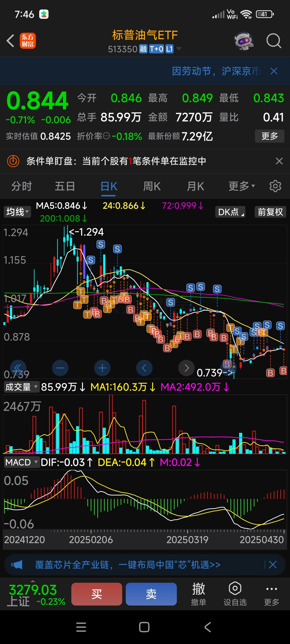This screenshot has width=290, height=644.
Task: Tap the search magnifier icon
Action: pyautogui.click(x=274, y=41)
